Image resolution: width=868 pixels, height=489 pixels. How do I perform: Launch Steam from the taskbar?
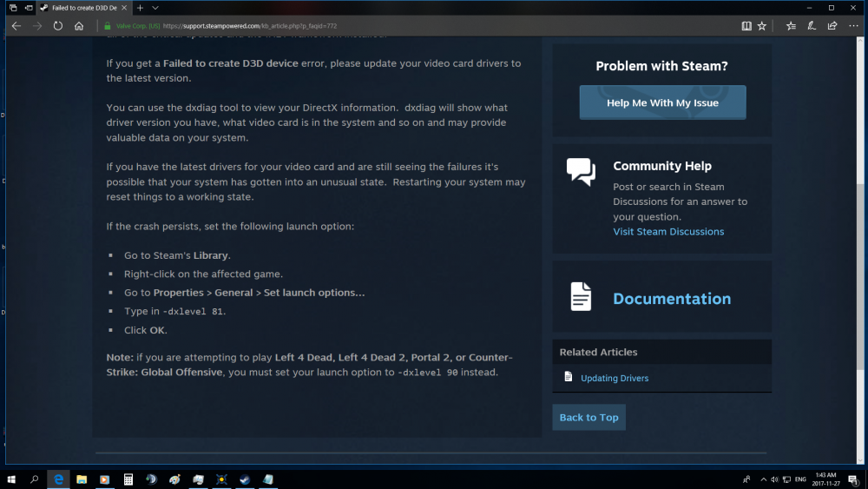(245, 479)
